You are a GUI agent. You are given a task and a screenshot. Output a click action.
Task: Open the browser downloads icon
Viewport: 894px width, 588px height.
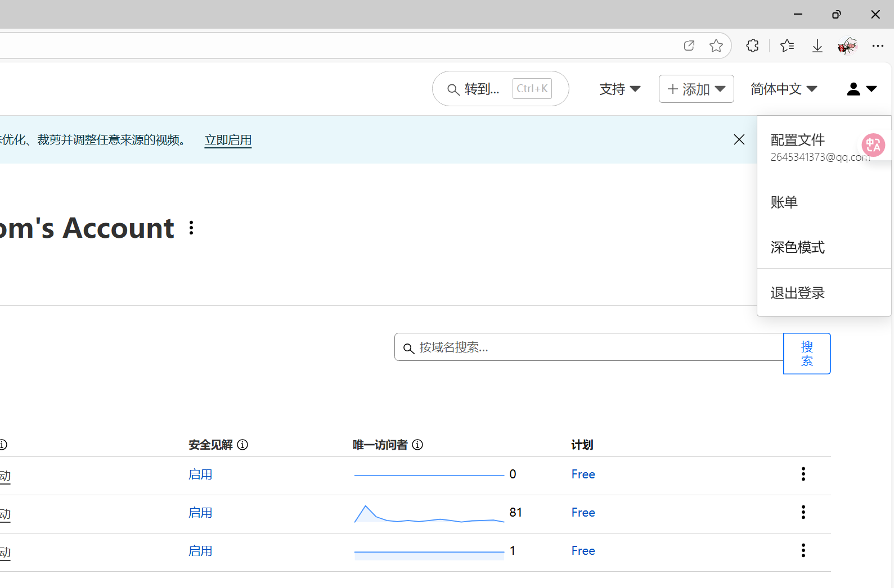[x=817, y=46]
